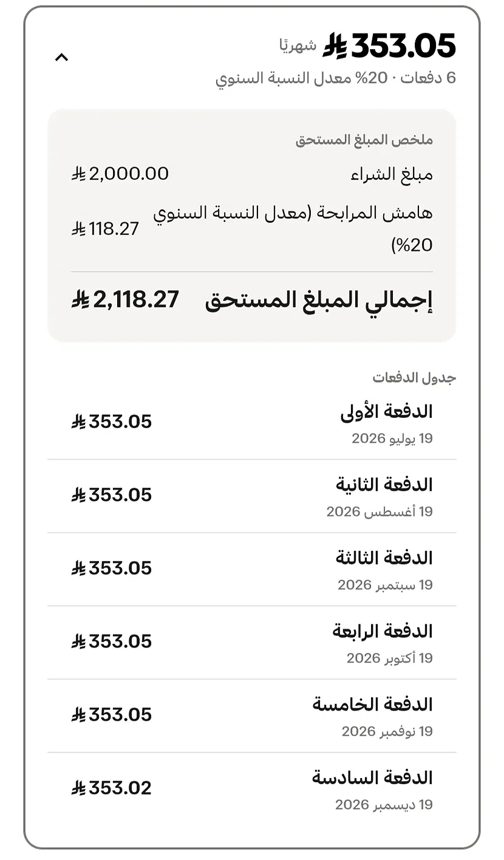Click the riyal icon in 19 يوليو payment

point(78,421)
